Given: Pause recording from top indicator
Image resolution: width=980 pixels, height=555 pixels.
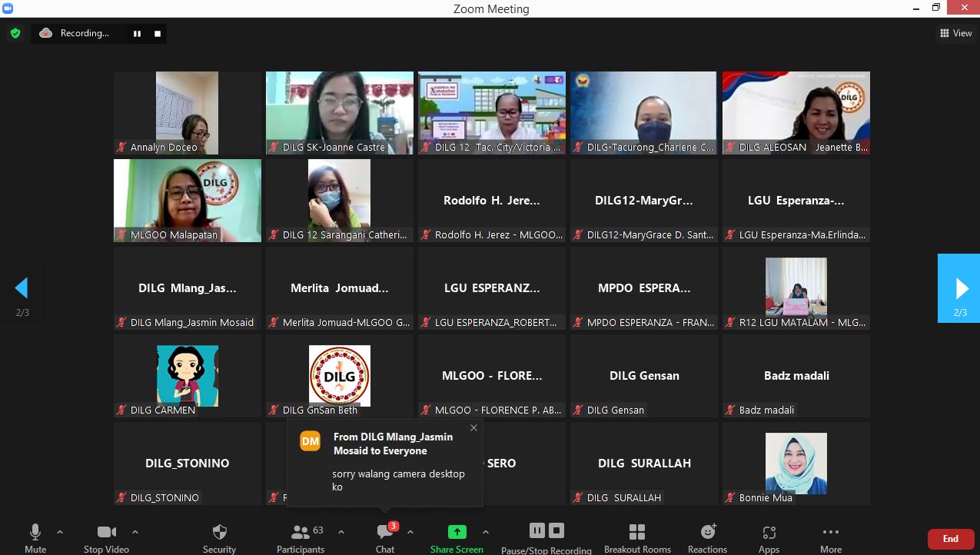Looking at the screenshot, I should click(137, 34).
